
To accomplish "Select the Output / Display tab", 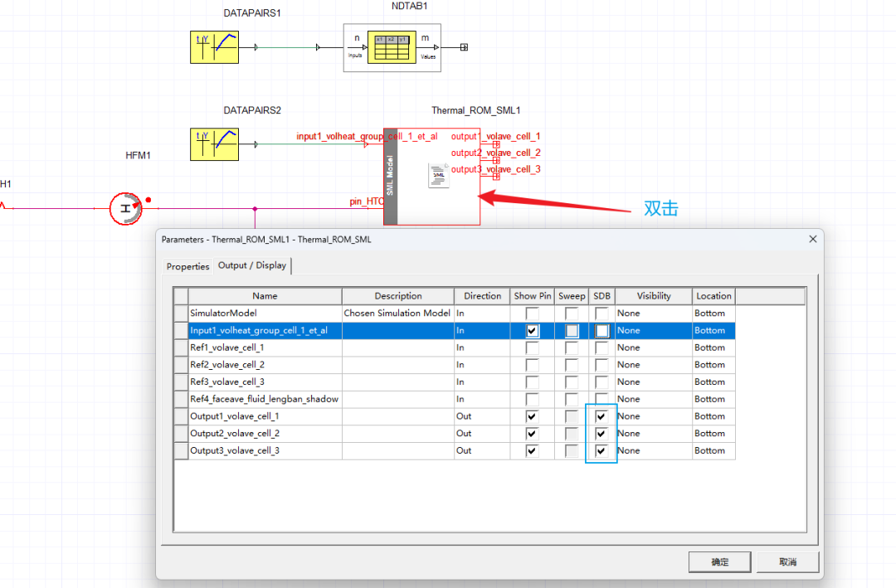I will (x=252, y=265).
